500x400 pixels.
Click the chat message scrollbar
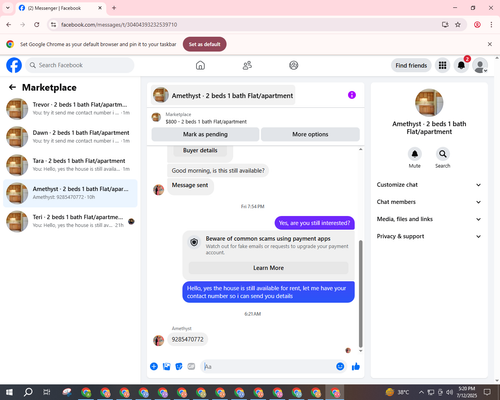pyautogui.click(x=360, y=293)
